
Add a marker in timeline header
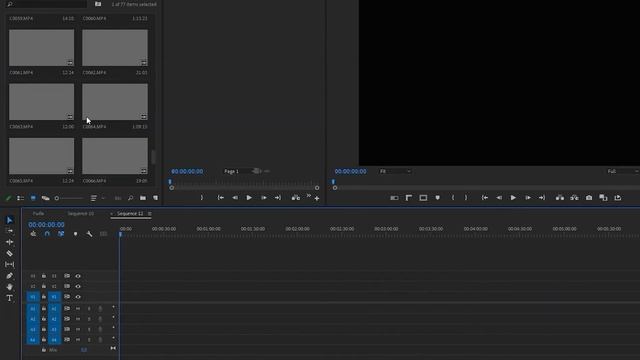tap(76, 234)
